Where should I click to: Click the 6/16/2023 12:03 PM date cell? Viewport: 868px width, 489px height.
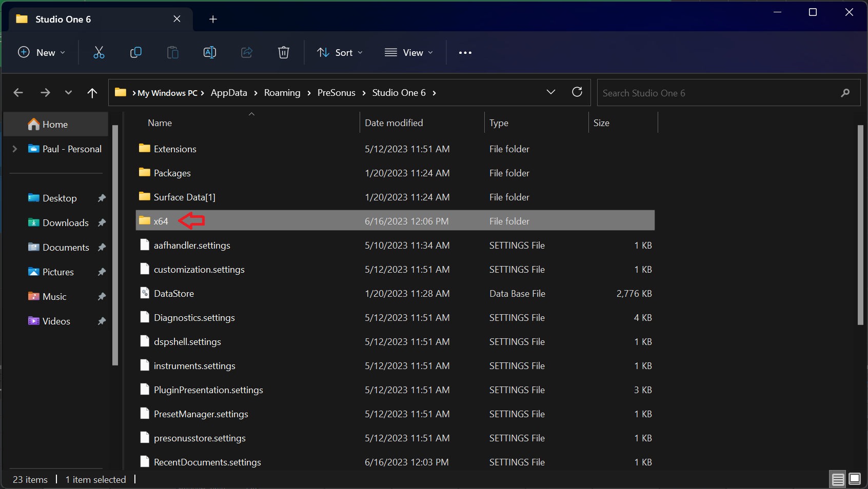[407, 462]
